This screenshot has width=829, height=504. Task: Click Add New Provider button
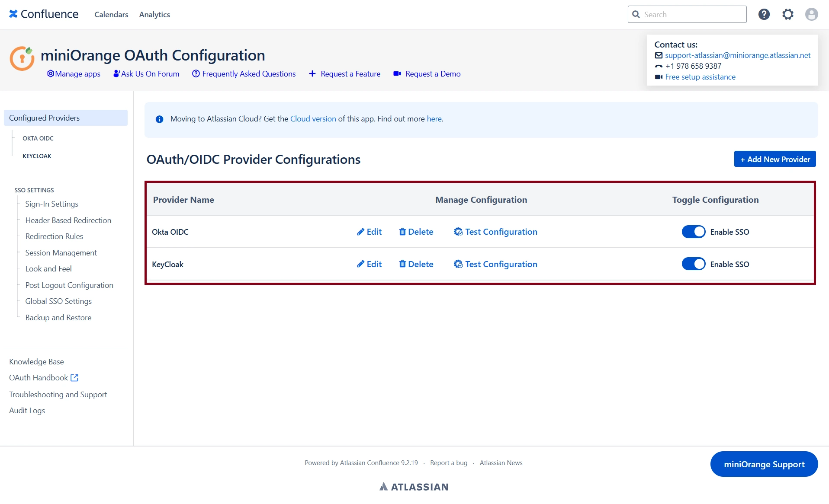[x=775, y=159]
